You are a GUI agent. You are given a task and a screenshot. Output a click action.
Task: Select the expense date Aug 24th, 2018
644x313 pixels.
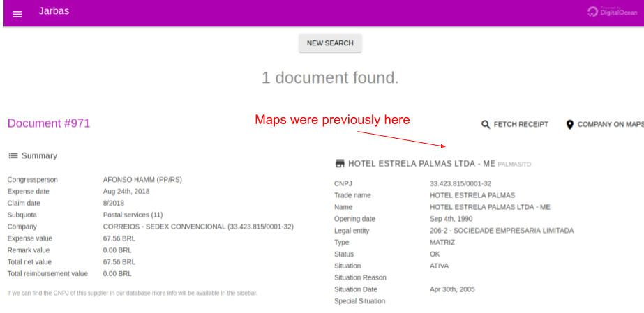[126, 192]
